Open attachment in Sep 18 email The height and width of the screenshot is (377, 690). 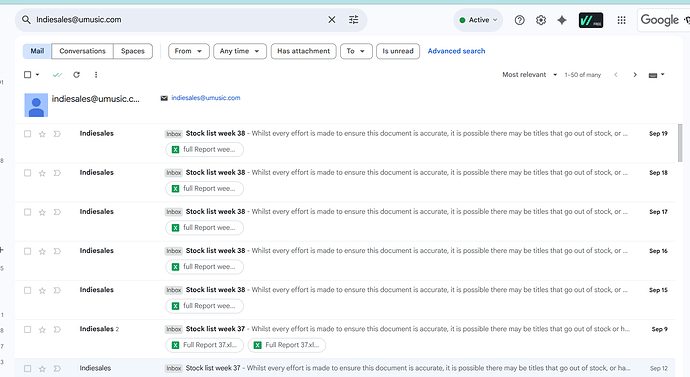[x=204, y=189]
